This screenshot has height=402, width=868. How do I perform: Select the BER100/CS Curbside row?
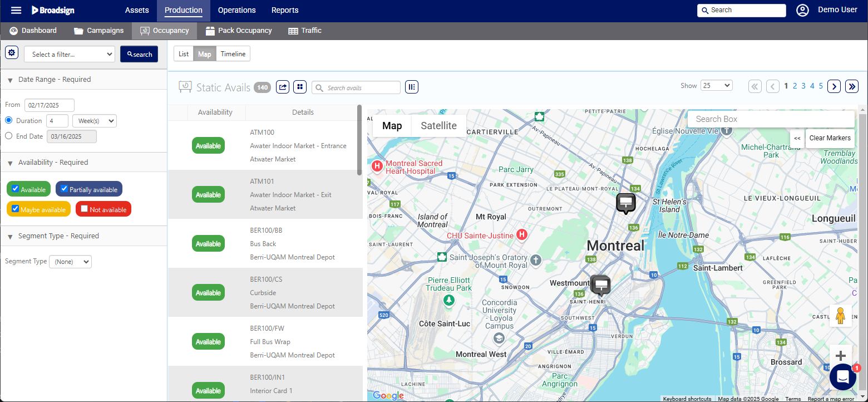click(265, 293)
